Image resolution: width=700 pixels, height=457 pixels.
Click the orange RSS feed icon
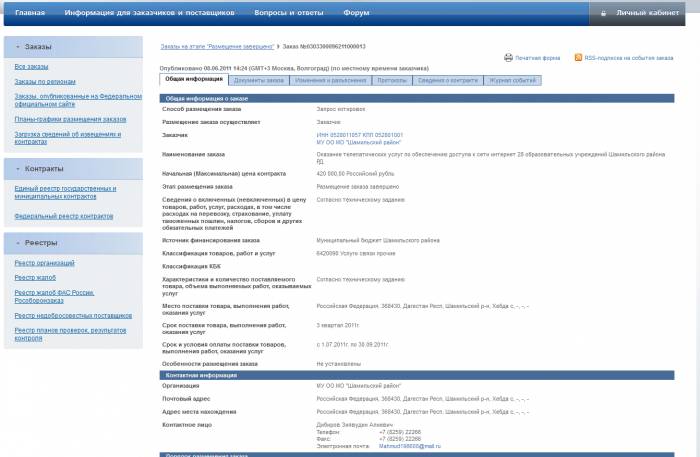pyautogui.click(x=579, y=58)
